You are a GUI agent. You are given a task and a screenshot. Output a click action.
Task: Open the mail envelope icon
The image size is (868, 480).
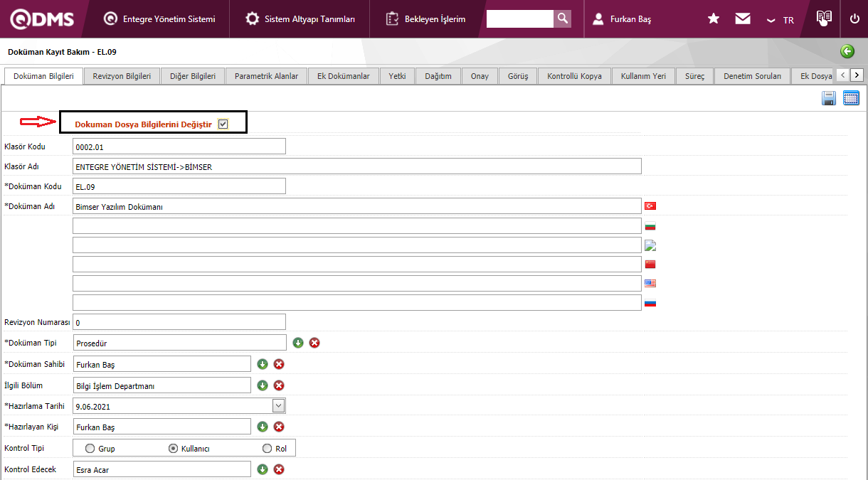pos(743,19)
